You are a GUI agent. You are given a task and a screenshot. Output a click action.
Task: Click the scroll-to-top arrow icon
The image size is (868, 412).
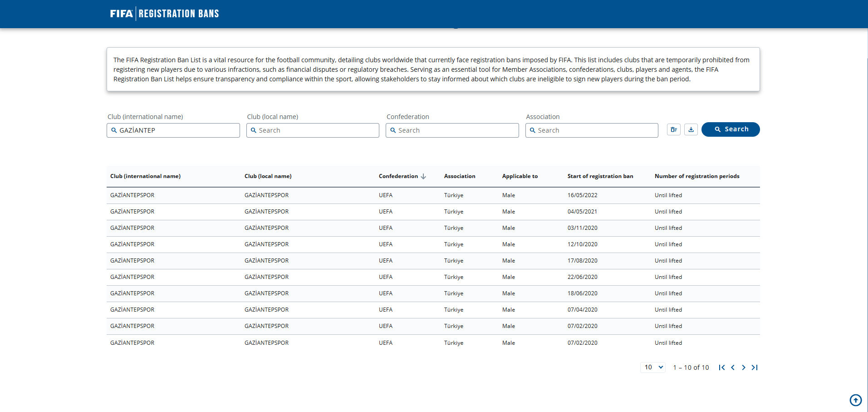pyautogui.click(x=856, y=400)
